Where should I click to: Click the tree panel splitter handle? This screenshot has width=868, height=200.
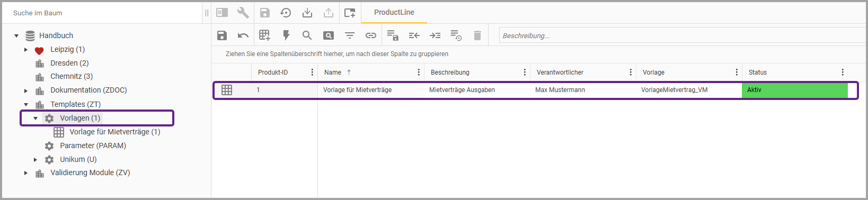[x=207, y=13]
